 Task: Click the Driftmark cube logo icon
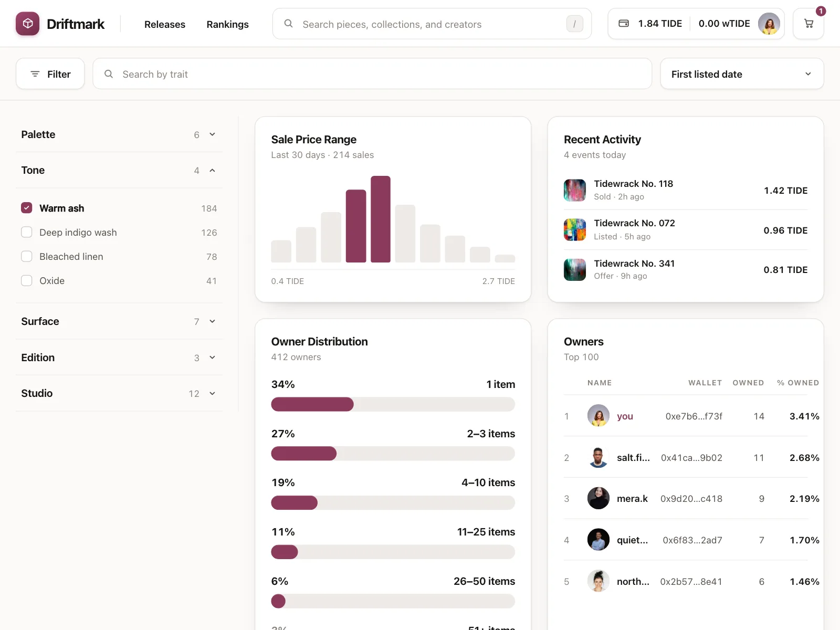[x=27, y=24]
